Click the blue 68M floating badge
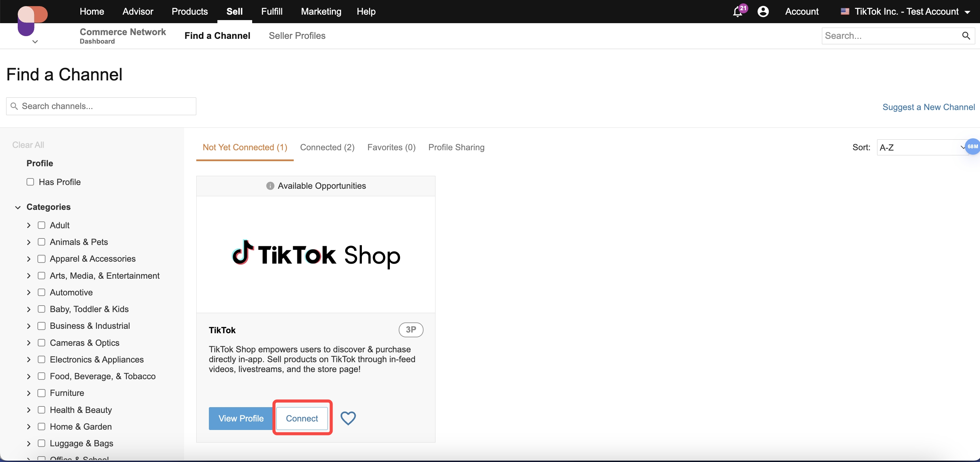The height and width of the screenshot is (462, 980). click(x=973, y=147)
